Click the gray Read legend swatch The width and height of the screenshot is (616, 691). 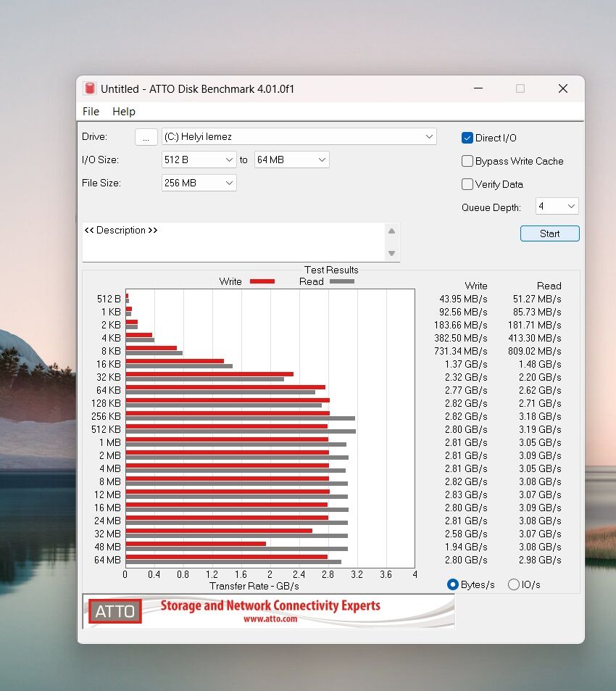point(341,281)
